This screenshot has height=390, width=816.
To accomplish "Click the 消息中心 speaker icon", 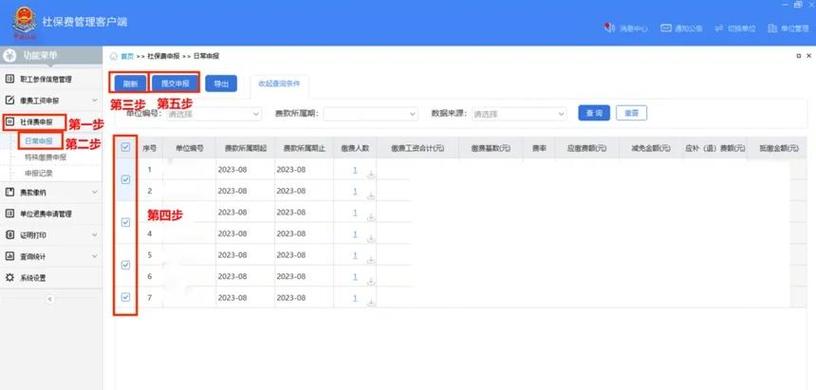I will point(609,28).
